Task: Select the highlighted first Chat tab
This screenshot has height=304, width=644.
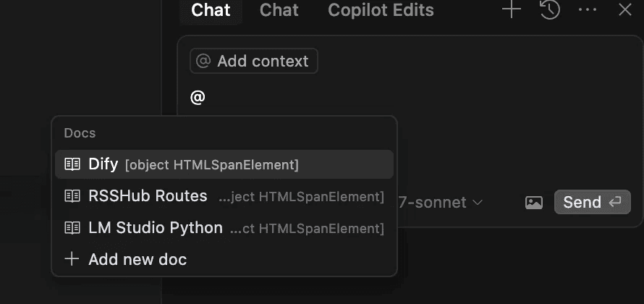Action: coord(211,10)
